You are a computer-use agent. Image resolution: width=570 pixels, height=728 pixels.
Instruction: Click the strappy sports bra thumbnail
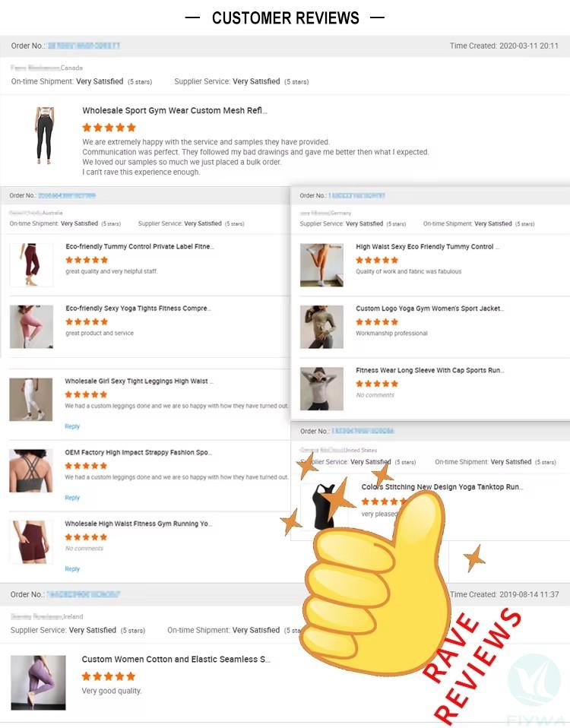click(30, 470)
